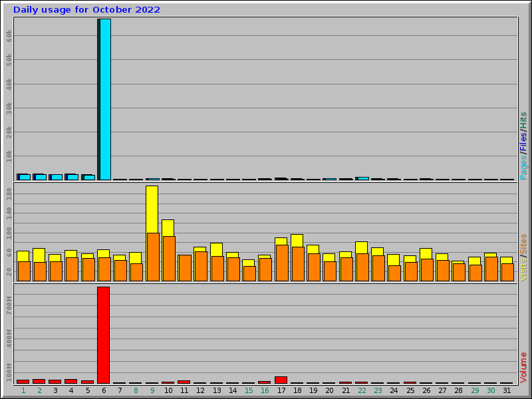This screenshot has height=399, width=532.
Task: Select the day "5" x-axis label
Action: click(x=88, y=390)
